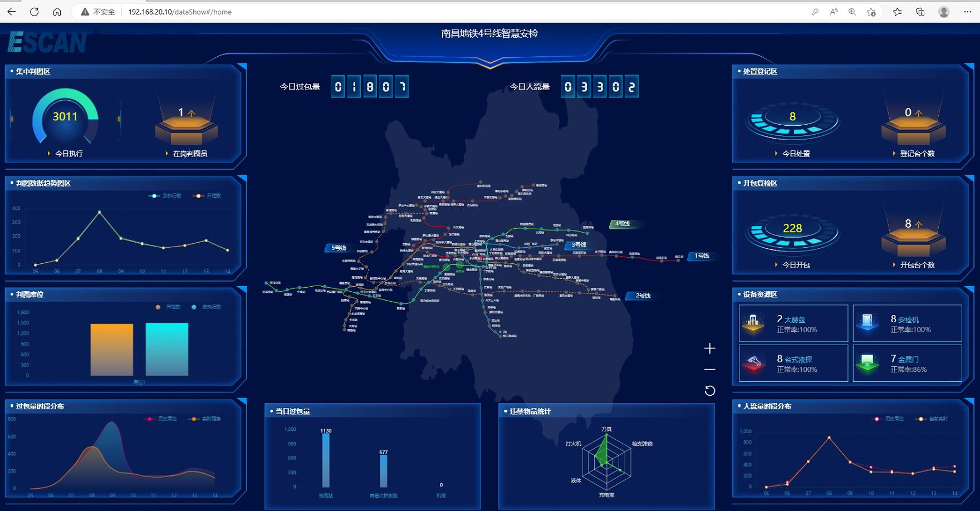Click the 安检机 device icon
Viewport: 980px width, 511px height.
(867, 322)
